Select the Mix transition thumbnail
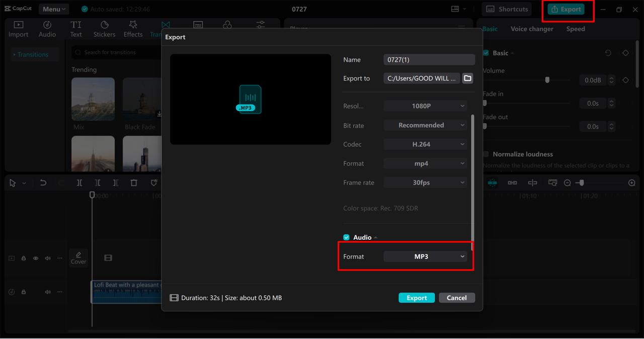This screenshot has height=339, width=644. pyautogui.click(x=93, y=99)
